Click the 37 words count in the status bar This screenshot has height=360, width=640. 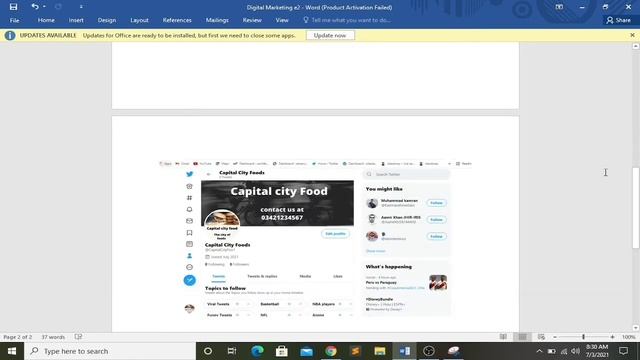point(53,337)
